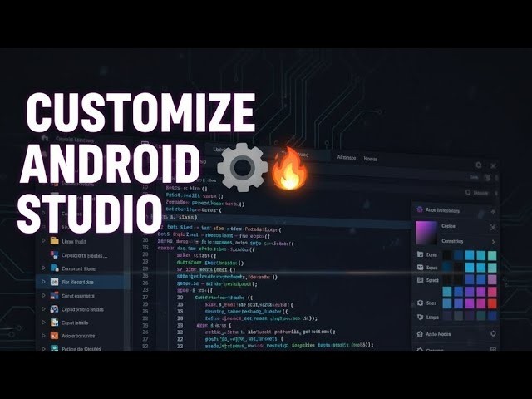Click the search icon beside the window close button

coord(479,165)
